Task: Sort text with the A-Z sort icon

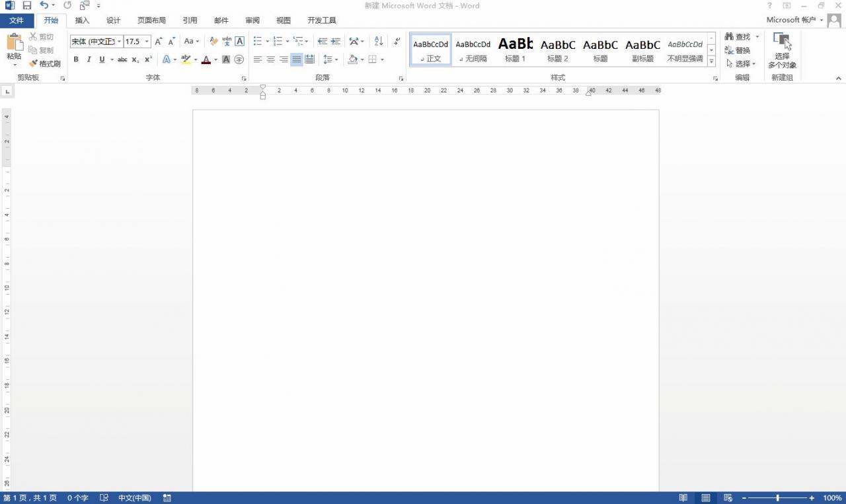Action: point(379,41)
